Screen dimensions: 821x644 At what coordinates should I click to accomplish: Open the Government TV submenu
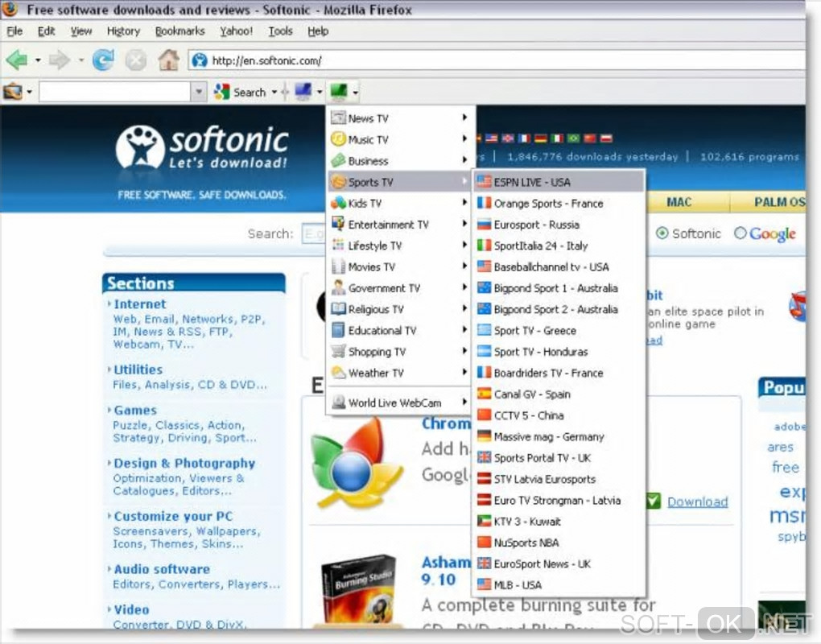pyautogui.click(x=399, y=288)
